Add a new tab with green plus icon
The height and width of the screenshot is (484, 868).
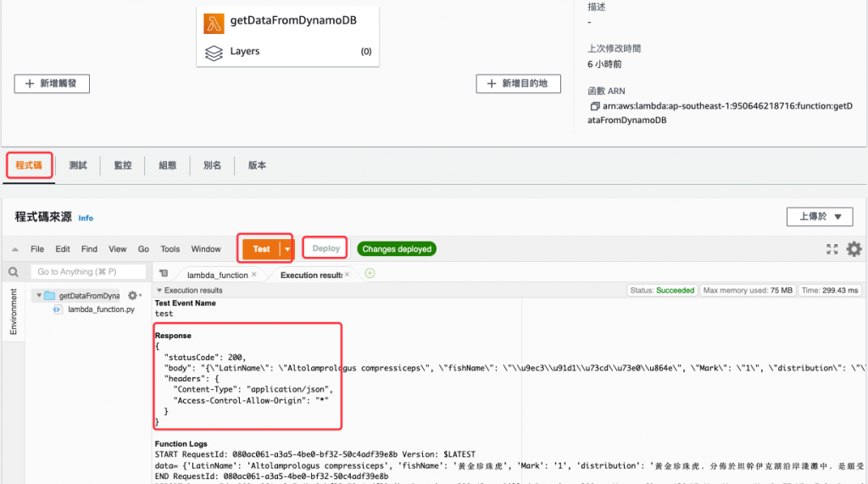370,273
